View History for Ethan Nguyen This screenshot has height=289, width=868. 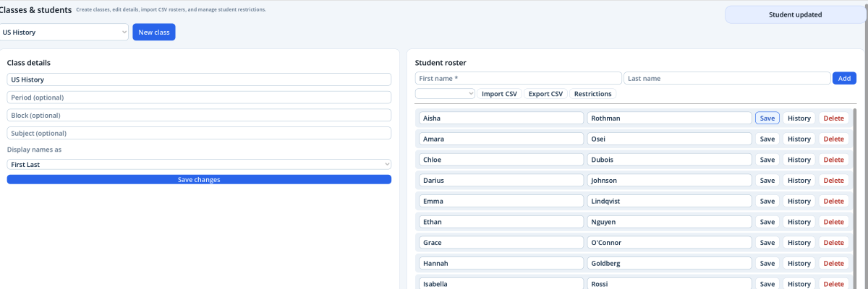pyautogui.click(x=799, y=222)
